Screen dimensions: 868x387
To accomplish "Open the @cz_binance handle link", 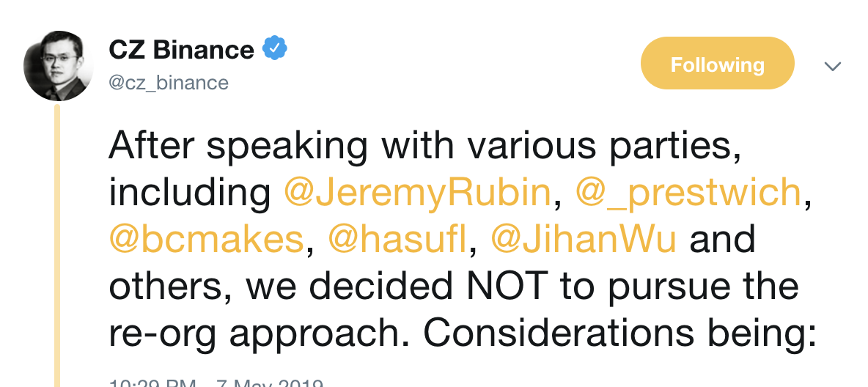I will click(x=168, y=82).
